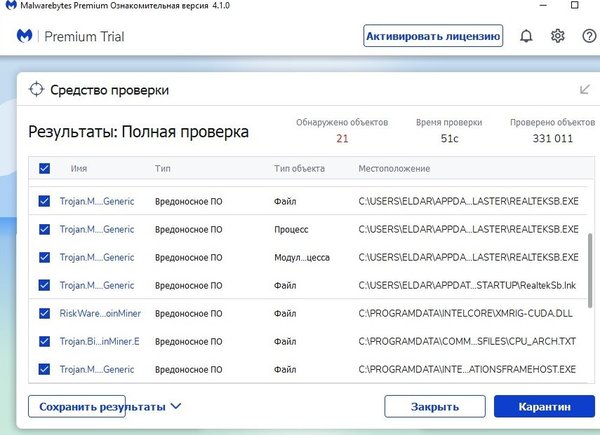
Task: Select the XMRIG-CUDA.DLL location text
Action: point(465,313)
